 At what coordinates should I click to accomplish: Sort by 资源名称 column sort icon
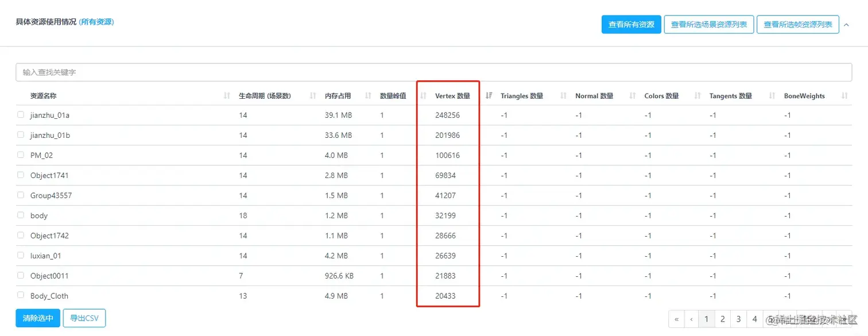tap(227, 96)
